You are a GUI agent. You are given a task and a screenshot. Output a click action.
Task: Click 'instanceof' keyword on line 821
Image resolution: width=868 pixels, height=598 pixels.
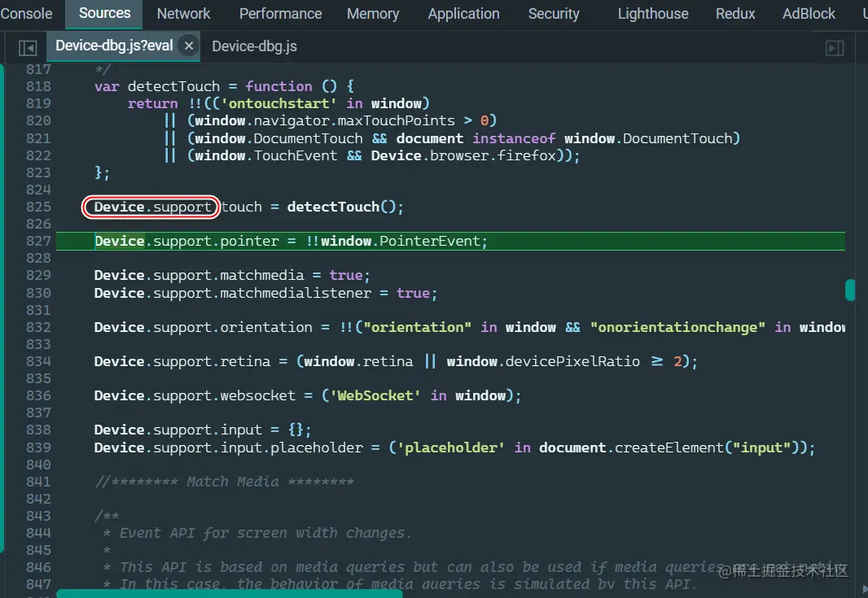[514, 138]
